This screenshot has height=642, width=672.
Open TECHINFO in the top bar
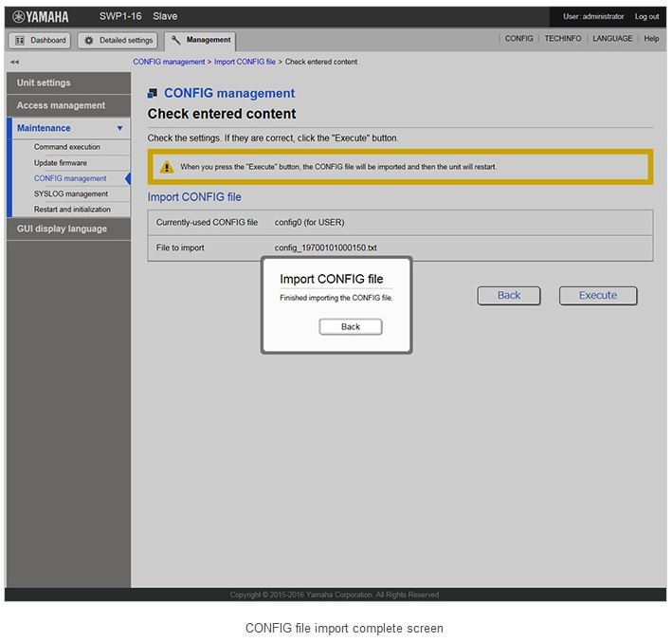click(x=563, y=39)
